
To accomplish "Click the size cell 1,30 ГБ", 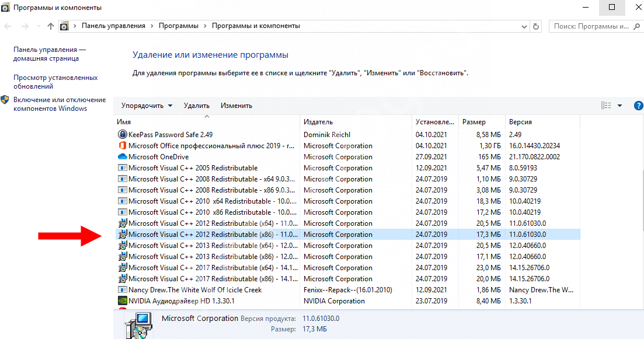I will 490,145.
